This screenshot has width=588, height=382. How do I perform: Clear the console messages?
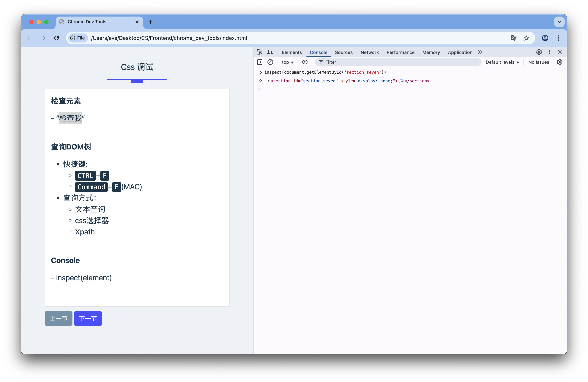[270, 62]
